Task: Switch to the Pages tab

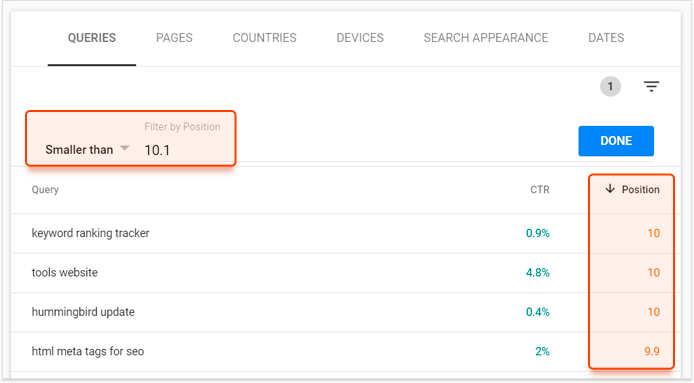Action: click(x=174, y=38)
